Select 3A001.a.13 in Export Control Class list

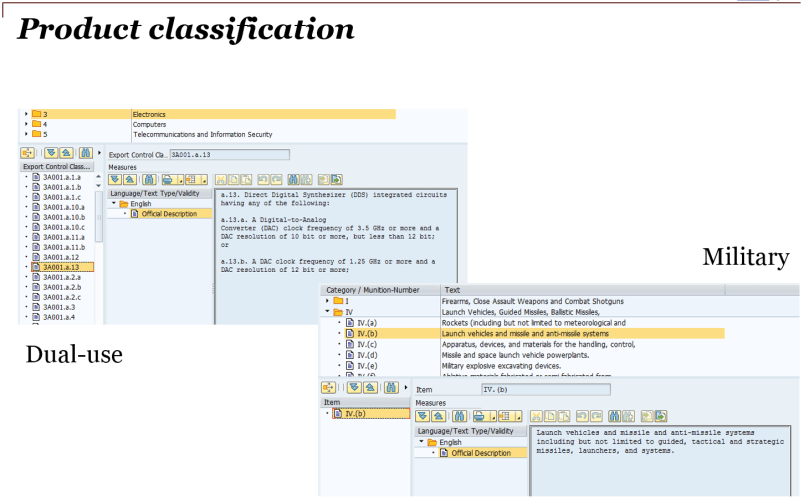point(61,267)
